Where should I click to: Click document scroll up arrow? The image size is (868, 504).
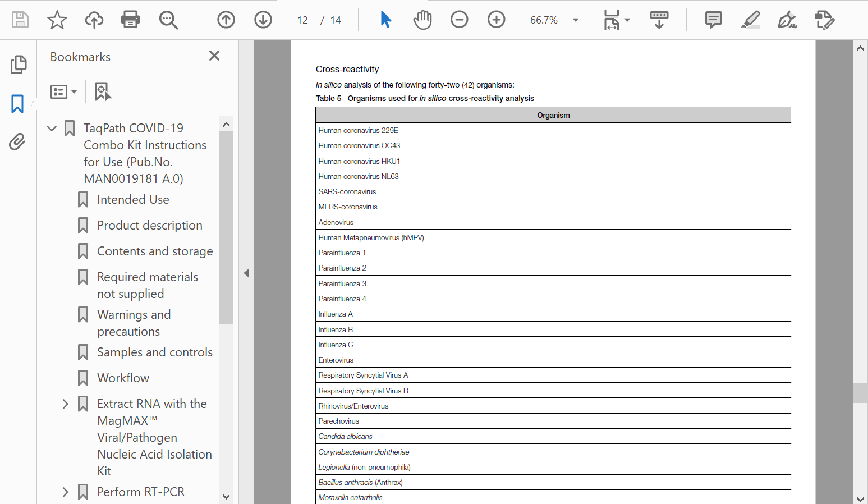coord(860,48)
